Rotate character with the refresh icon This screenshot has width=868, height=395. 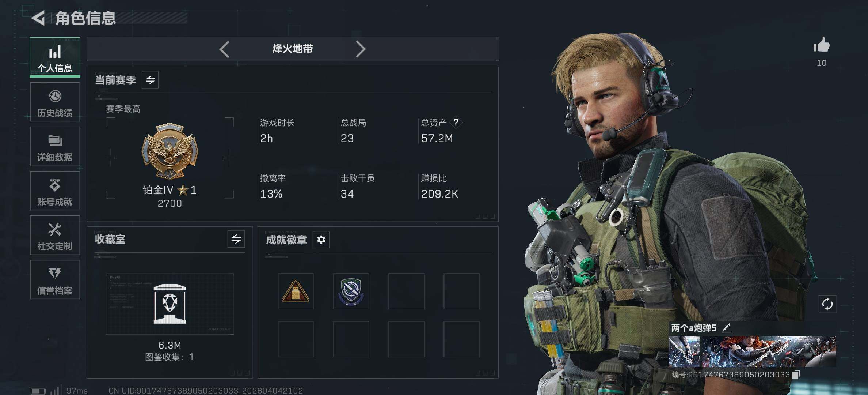pyautogui.click(x=827, y=304)
